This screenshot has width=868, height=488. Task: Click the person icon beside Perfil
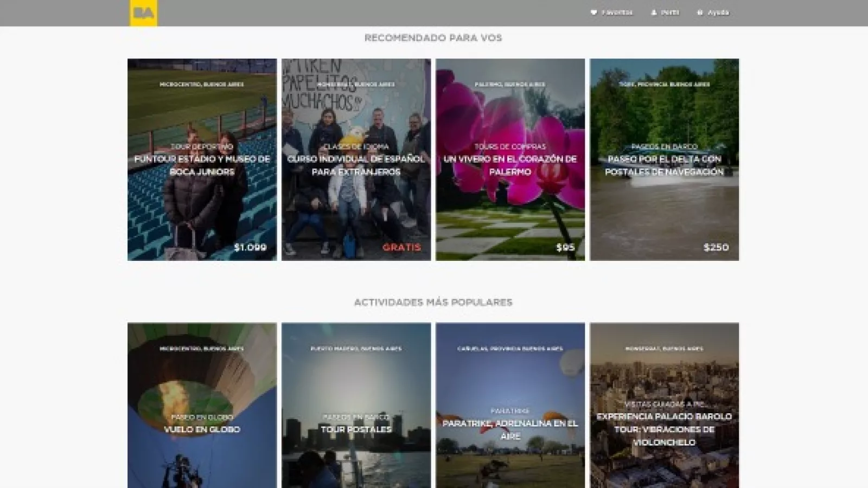click(x=654, y=12)
